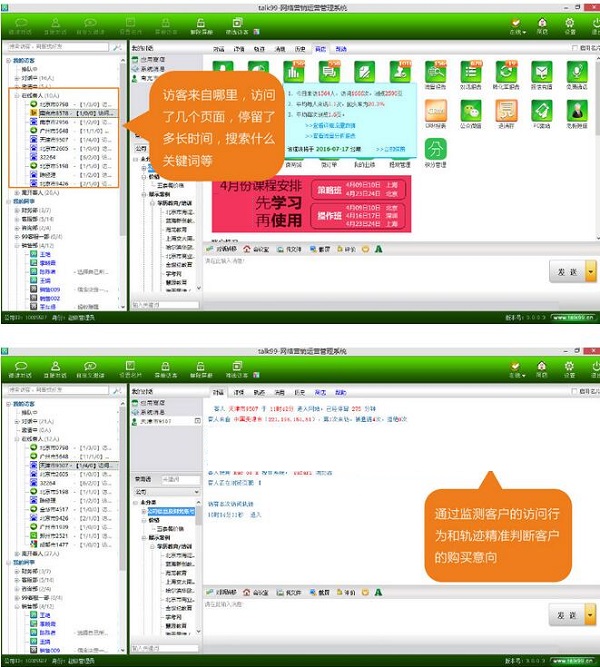
Task: Open the magnifier search record icon, upper window
Action: click(436, 71)
